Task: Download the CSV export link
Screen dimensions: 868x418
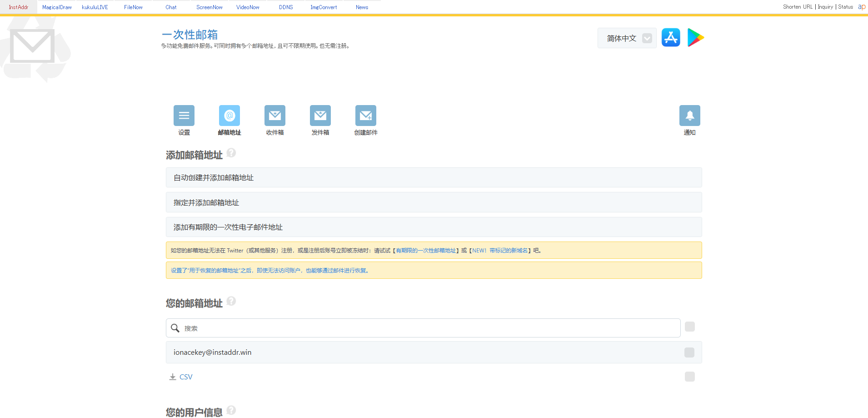Action: click(x=185, y=377)
